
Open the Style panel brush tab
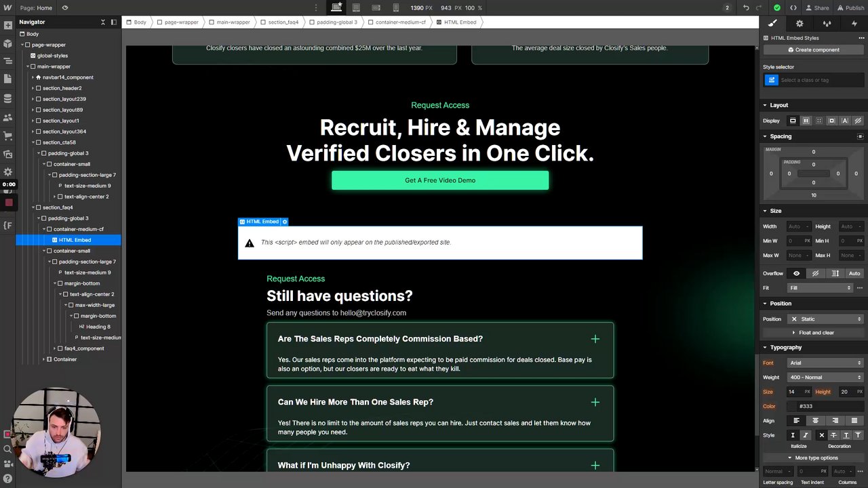click(772, 23)
